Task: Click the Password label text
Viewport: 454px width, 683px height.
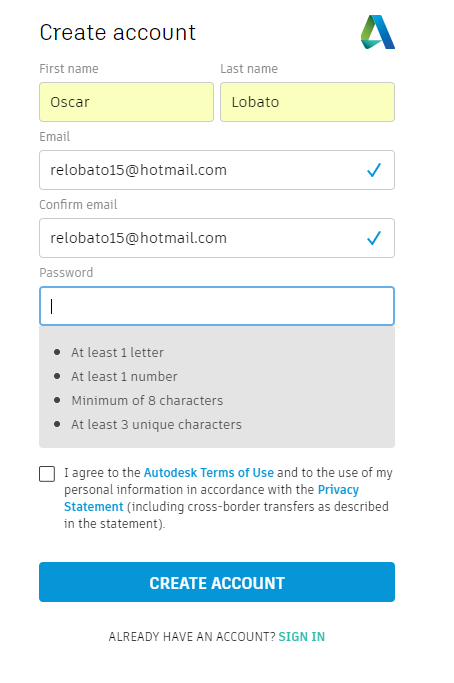Action: 66,273
